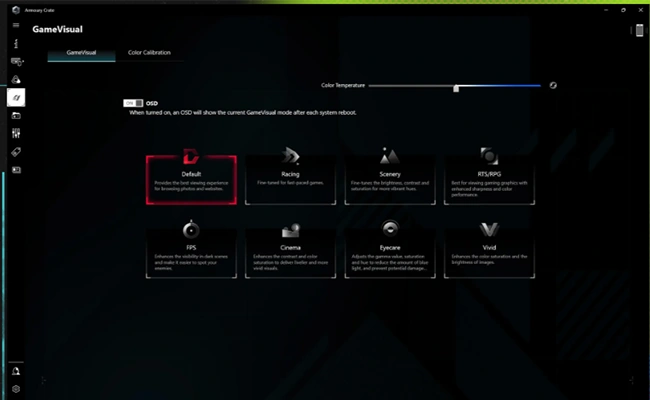Click the gray side of Color Temperature track
The image size is (650, 400).
coord(410,85)
